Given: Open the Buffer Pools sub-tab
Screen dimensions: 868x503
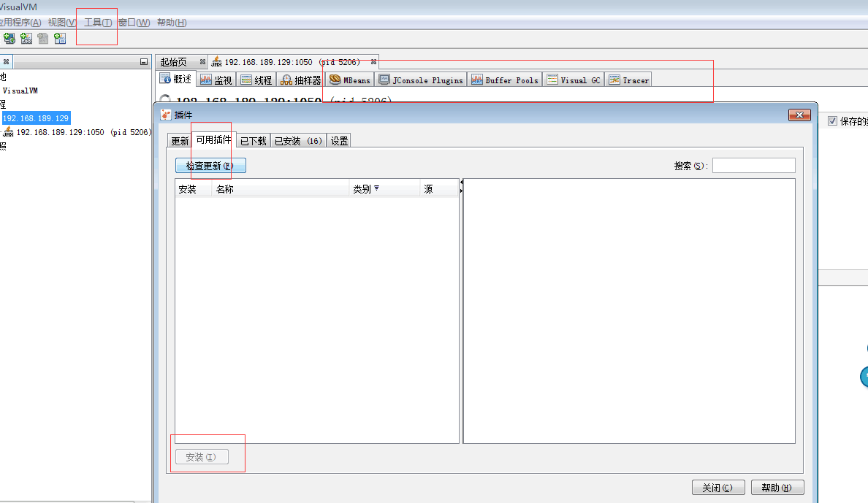Looking at the screenshot, I should [505, 80].
